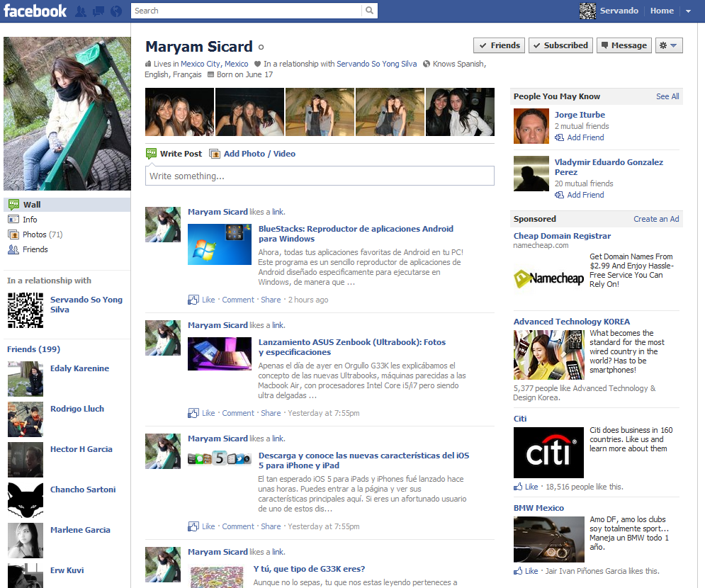Open last photo in profile photo strip
The image size is (705, 588).
tap(460, 112)
